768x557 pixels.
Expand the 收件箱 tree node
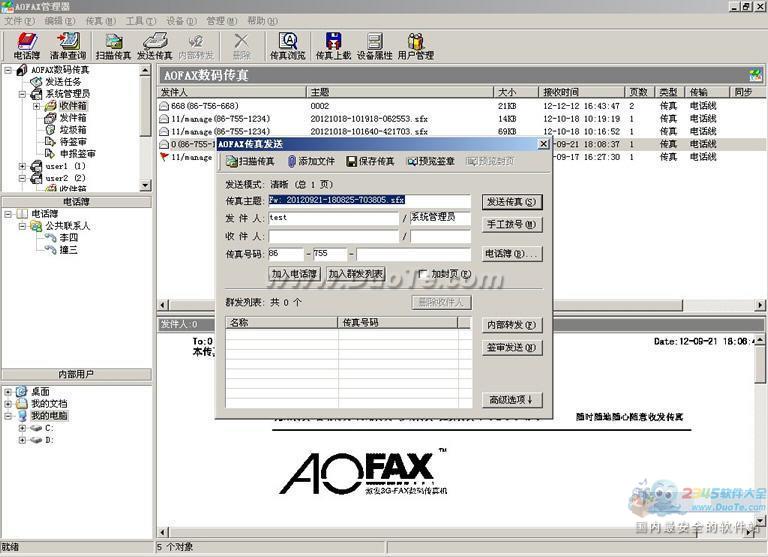tap(36, 106)
